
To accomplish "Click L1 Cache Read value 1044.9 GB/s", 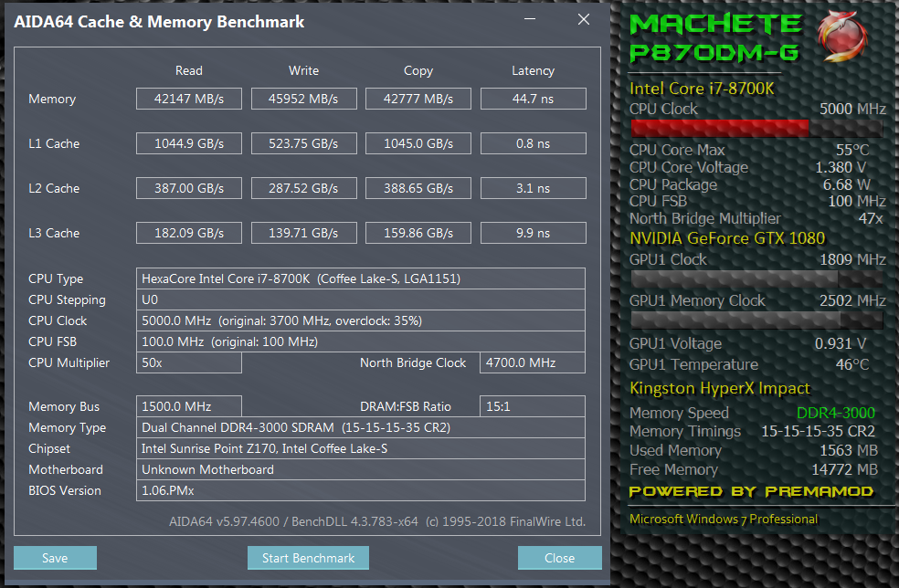I will [x=188, y=143].
